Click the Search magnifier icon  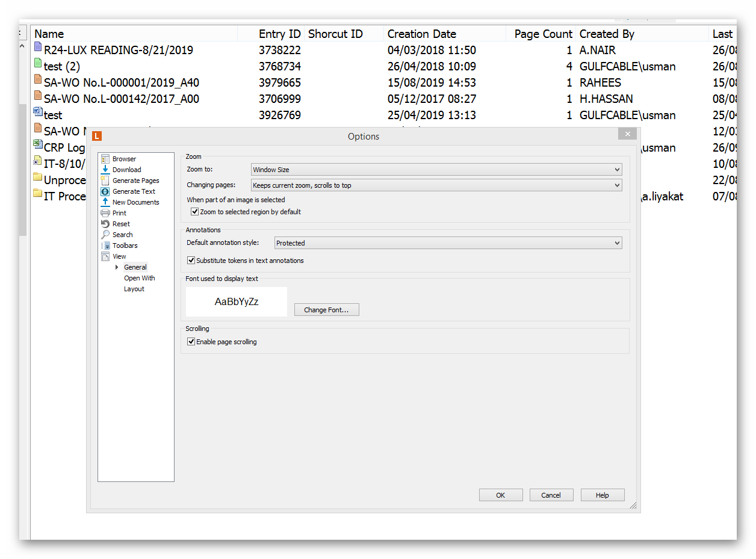105,235
